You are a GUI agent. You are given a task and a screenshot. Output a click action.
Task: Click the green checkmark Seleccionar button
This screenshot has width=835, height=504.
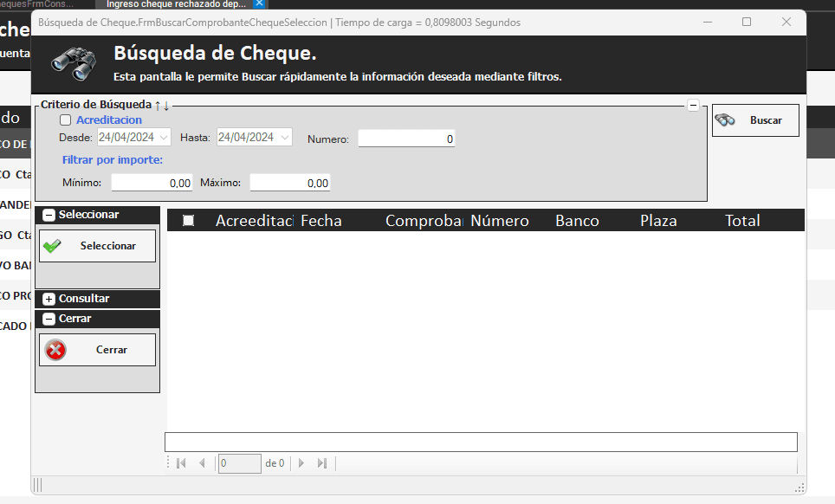97,246
